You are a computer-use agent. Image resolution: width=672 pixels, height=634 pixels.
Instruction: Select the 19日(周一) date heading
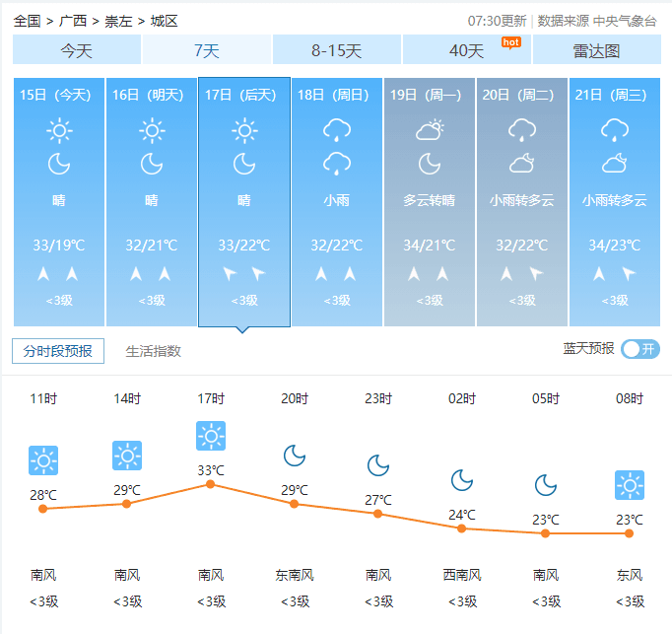pyautogui.click(x=426, y=95)
